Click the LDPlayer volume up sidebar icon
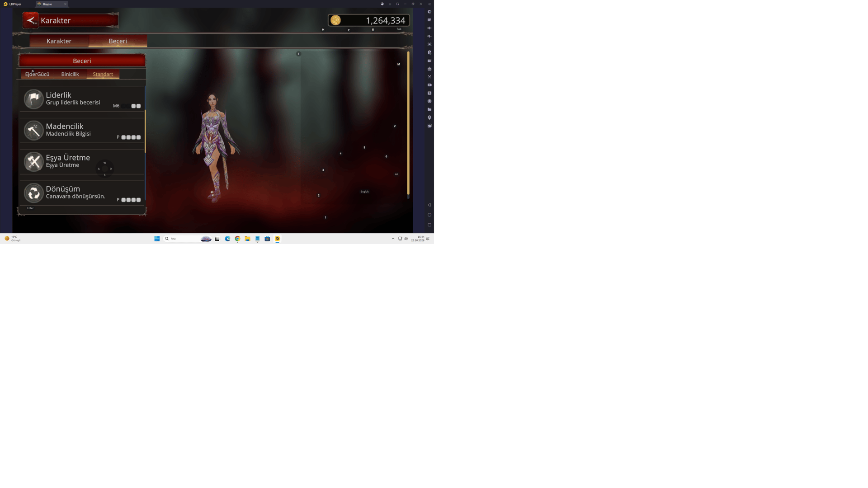 pos(429,28)
